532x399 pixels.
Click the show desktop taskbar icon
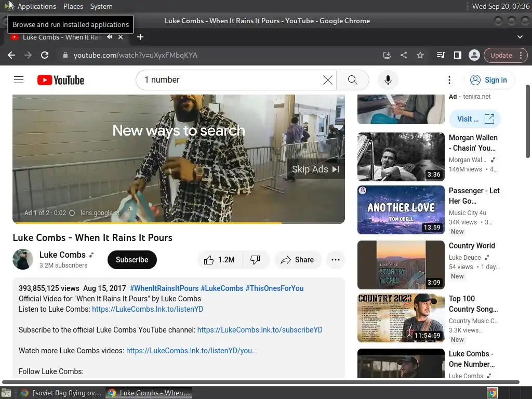[6, 393]
